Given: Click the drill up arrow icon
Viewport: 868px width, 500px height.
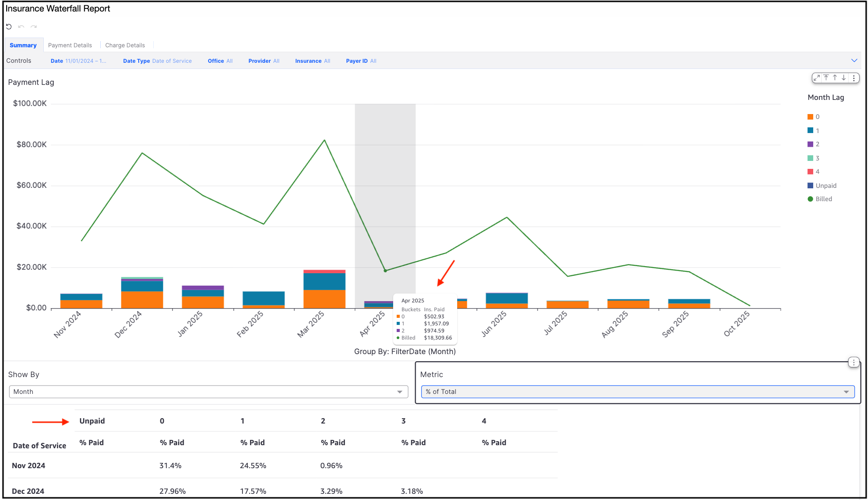Looking at the screenshot, I should (835, 78).
